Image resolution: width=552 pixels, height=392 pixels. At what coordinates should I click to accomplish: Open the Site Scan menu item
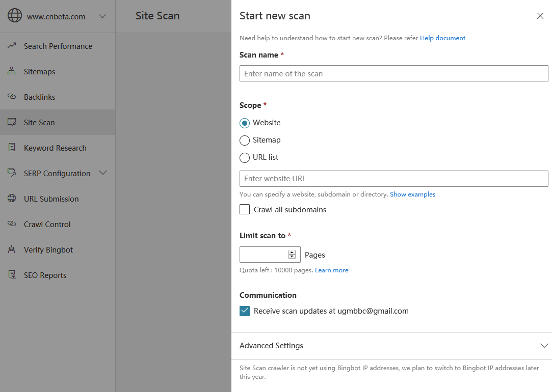click(39, 122)
